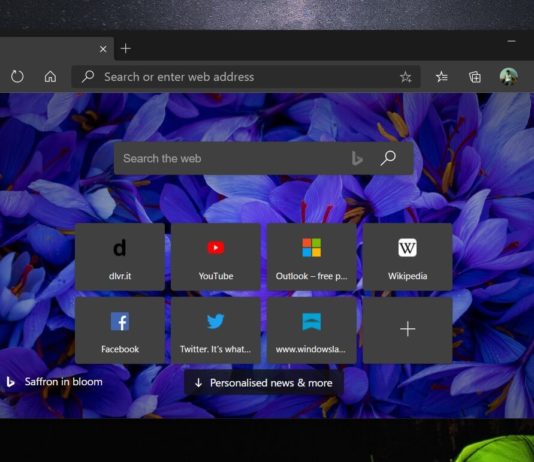Open the Favorites list icon
534x462 pixels.
pos(442,77)
